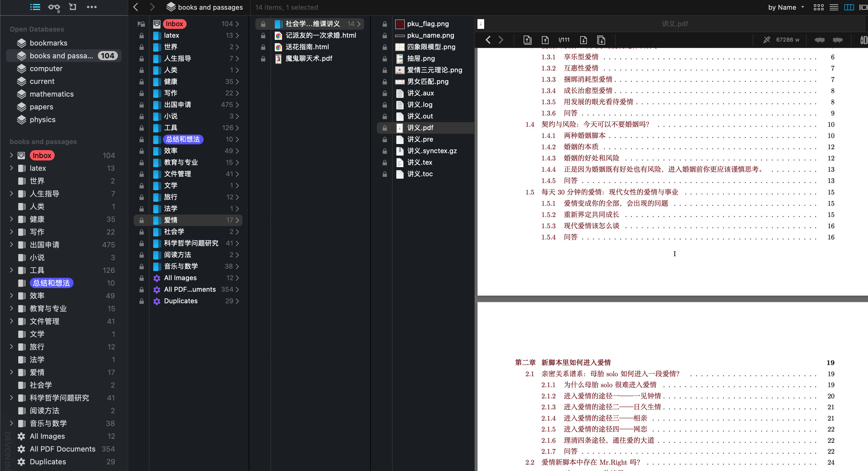Switch sidebar to the Navigate list view
This screenshot has width=868, height=471.
pos(35,7)
